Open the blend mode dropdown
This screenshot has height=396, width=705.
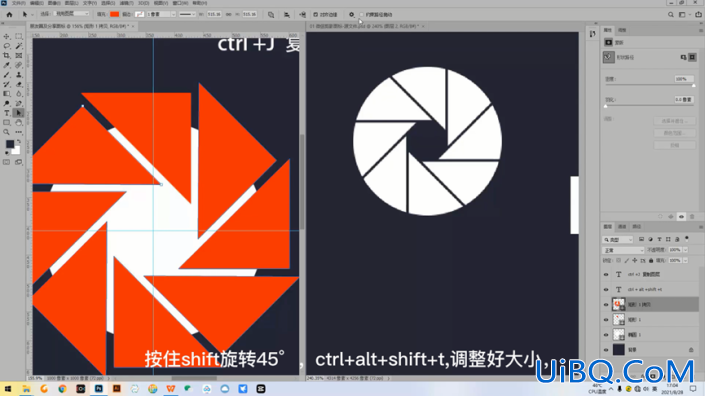[x=623, y=250]
